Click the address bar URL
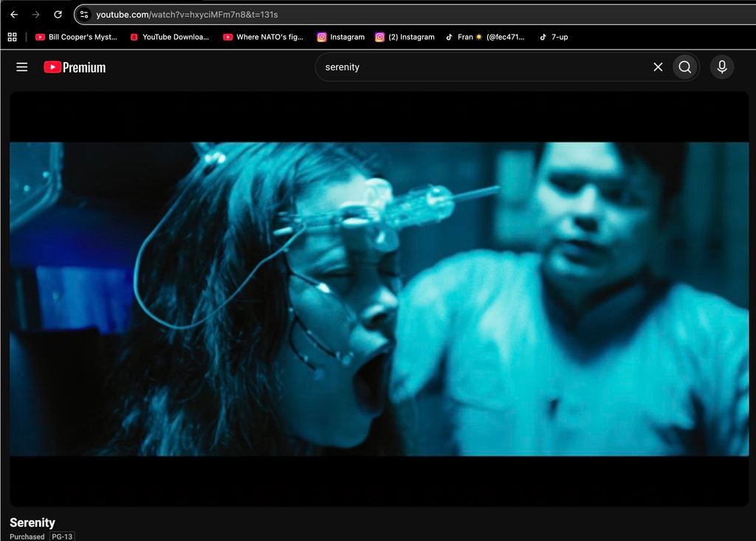 pyautogui.click(x=187, y=15)
